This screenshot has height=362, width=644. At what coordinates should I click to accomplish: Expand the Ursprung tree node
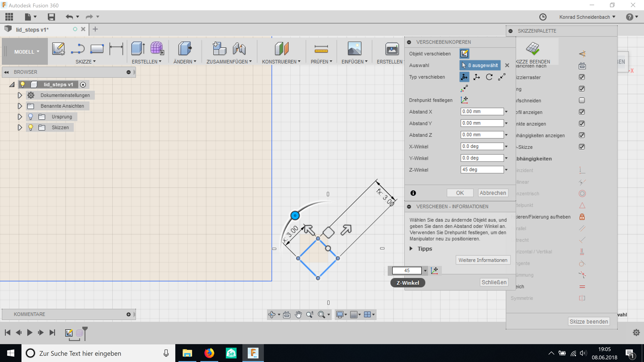[x=20, y=117]
